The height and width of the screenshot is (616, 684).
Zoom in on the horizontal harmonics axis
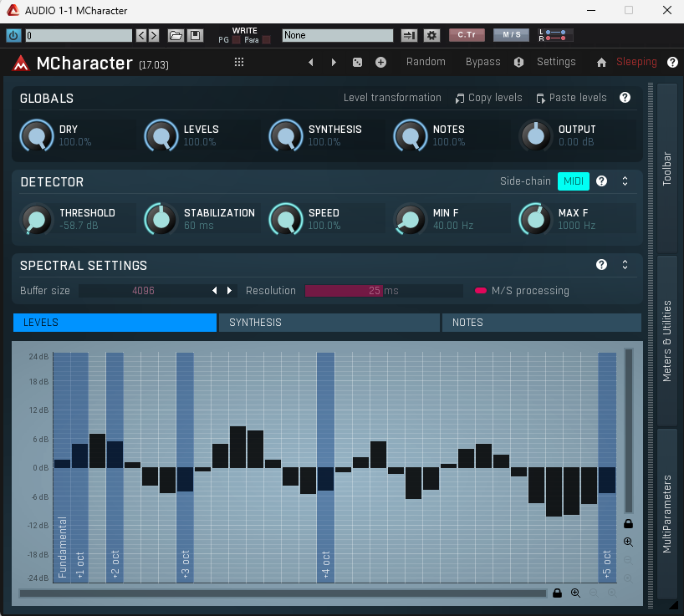pos(576,593)
